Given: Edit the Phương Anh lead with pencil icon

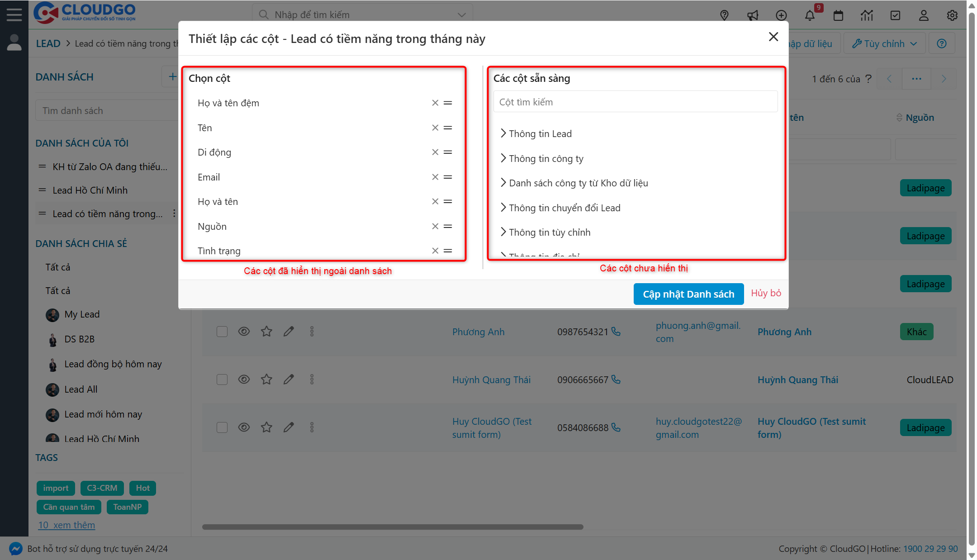Looking at the screenshot, I should 289,331.
